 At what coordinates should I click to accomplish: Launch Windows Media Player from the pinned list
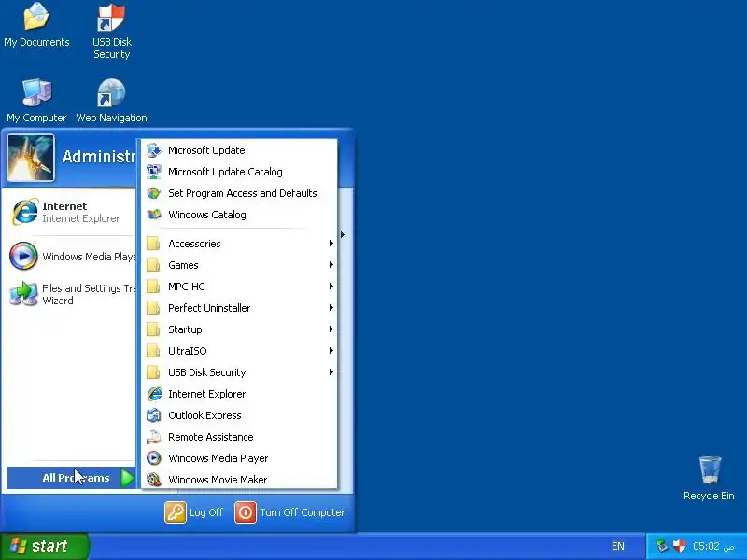coord(72,256)
